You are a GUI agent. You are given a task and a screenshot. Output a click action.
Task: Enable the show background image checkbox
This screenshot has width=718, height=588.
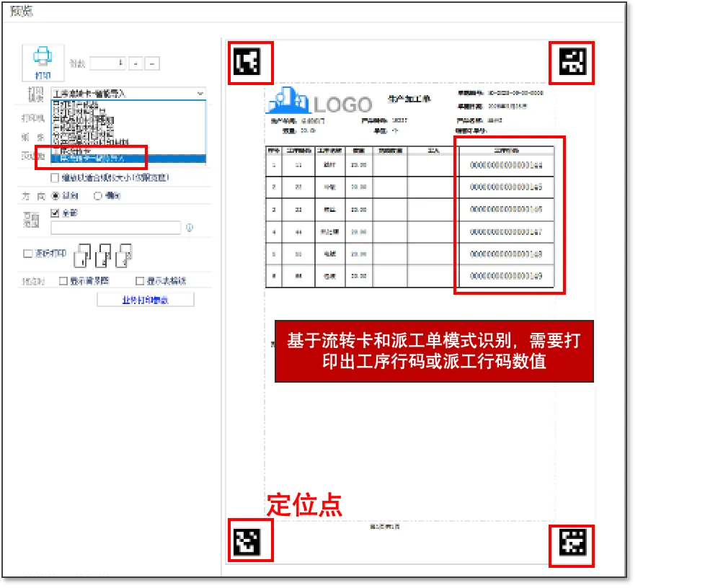click(63, 281)
